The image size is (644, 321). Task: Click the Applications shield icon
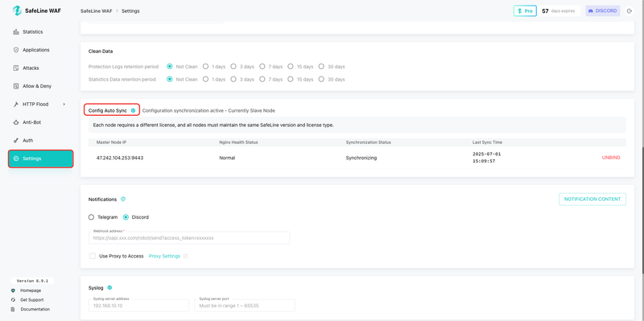click(x=16, y=50)
